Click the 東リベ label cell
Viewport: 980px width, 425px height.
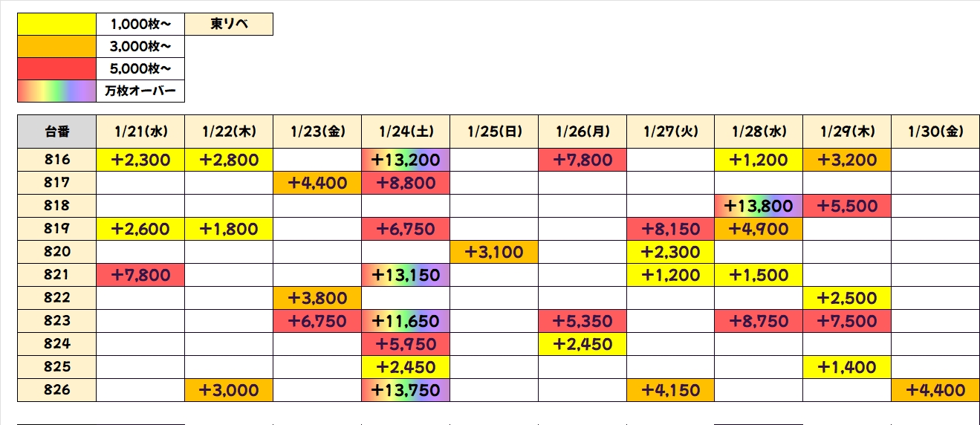tap(229, 25)
